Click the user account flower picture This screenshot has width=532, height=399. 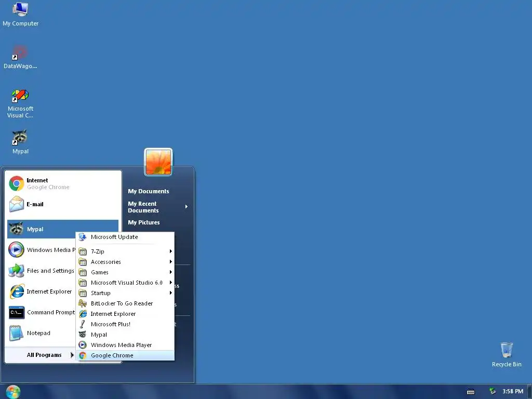click(158, 162)
